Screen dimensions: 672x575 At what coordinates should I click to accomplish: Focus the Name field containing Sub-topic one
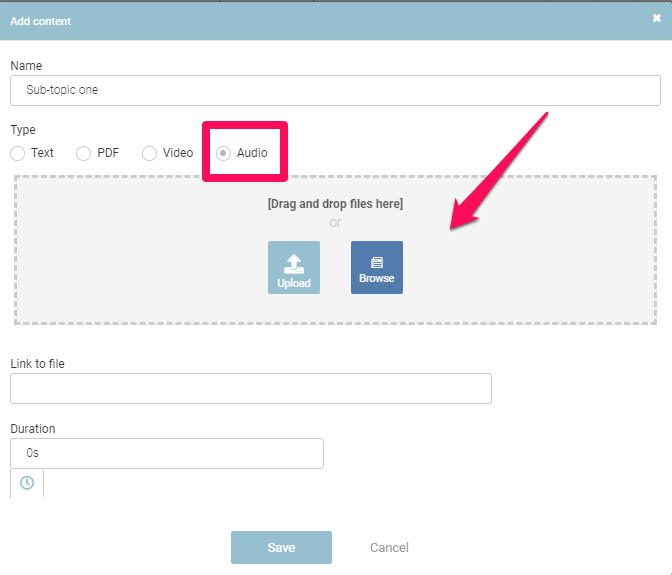(x=335, y=90)
